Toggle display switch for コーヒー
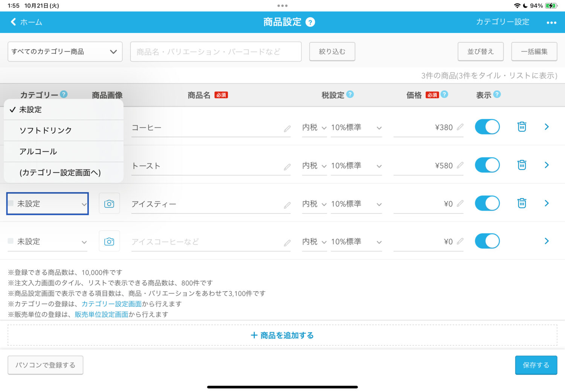Screen dimensions: 565x392 point(487,127)
